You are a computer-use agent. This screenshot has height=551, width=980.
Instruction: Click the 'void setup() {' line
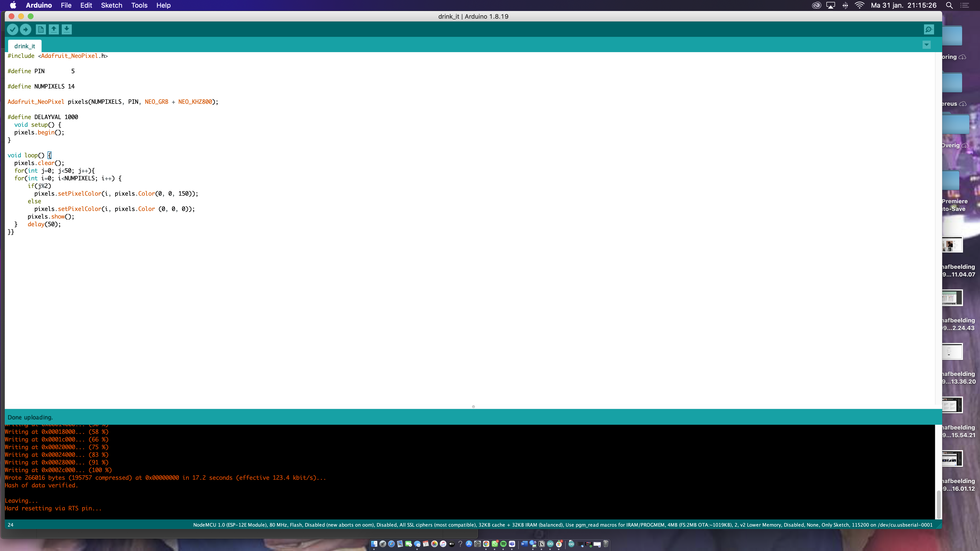(38, 125)
